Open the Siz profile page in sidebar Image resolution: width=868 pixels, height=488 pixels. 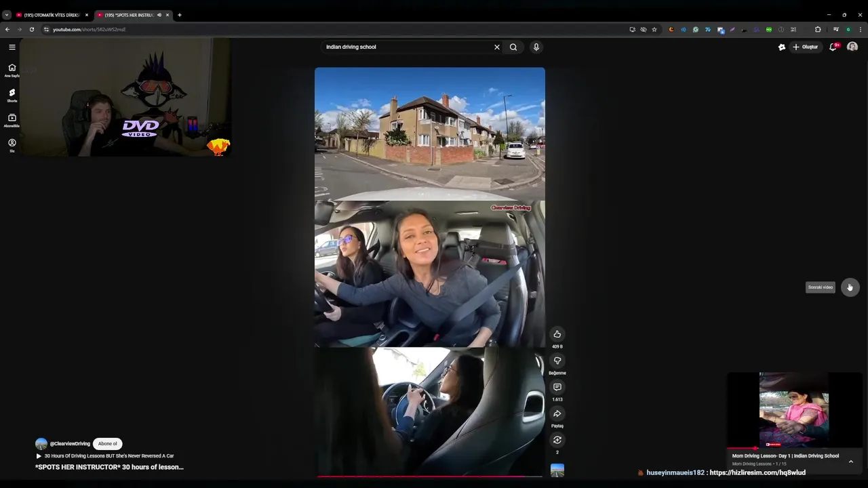12,145
